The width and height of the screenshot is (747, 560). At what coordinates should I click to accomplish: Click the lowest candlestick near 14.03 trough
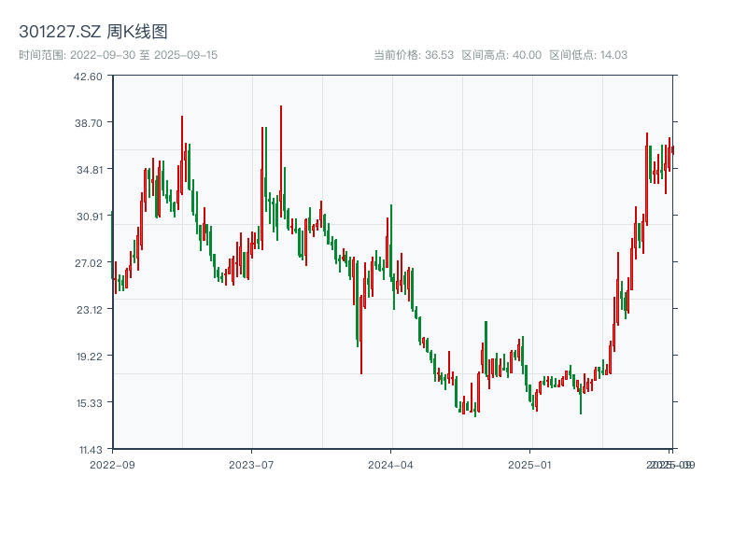[x=476, y=408]
